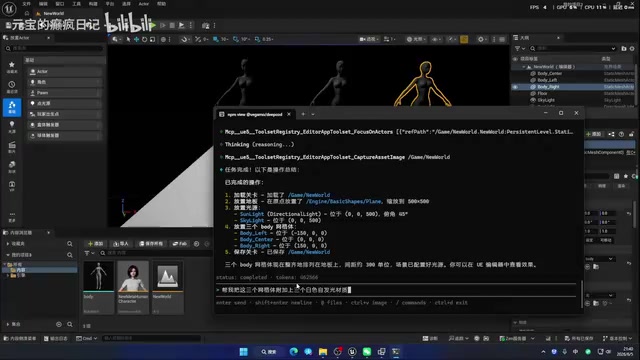Open the Content Drawer in bottom bar
640x360 pixels.
point(20,338)
